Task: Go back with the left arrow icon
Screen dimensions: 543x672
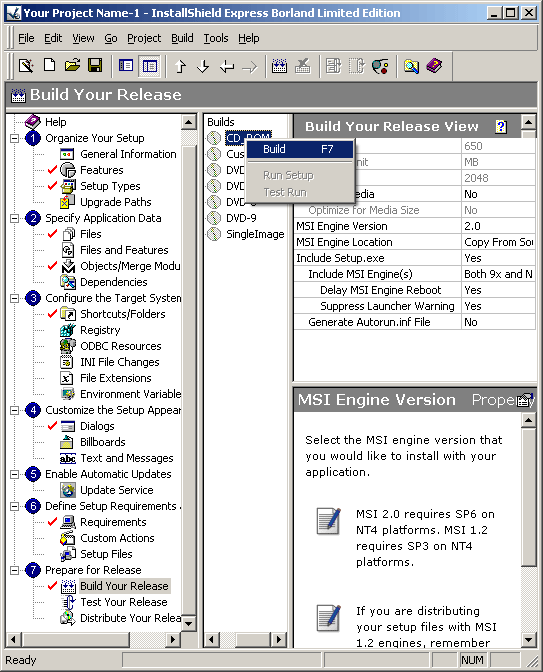Action: (x=226, y=66)
